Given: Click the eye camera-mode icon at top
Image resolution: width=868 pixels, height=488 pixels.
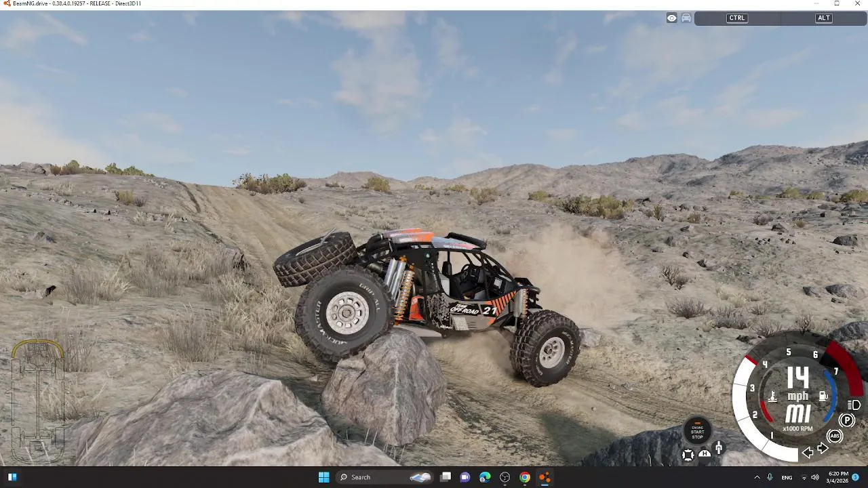Looking at the screenshot, I should 671,18.
